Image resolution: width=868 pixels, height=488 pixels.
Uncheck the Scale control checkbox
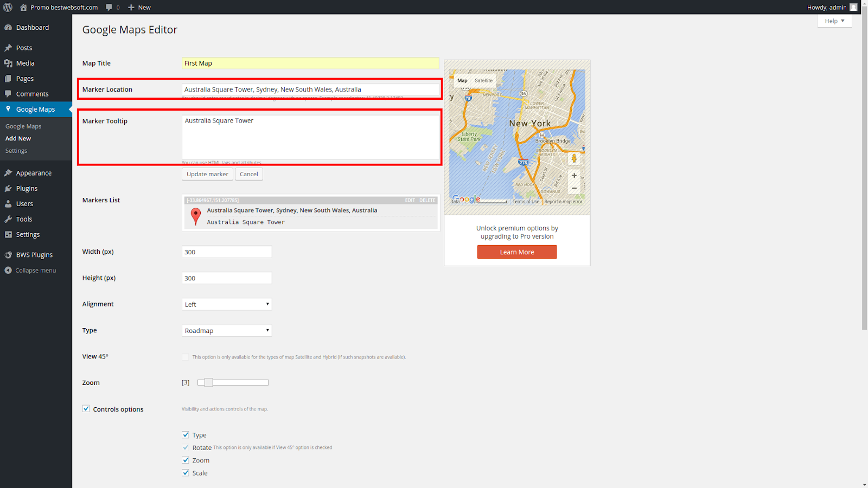tap(186, 473)
